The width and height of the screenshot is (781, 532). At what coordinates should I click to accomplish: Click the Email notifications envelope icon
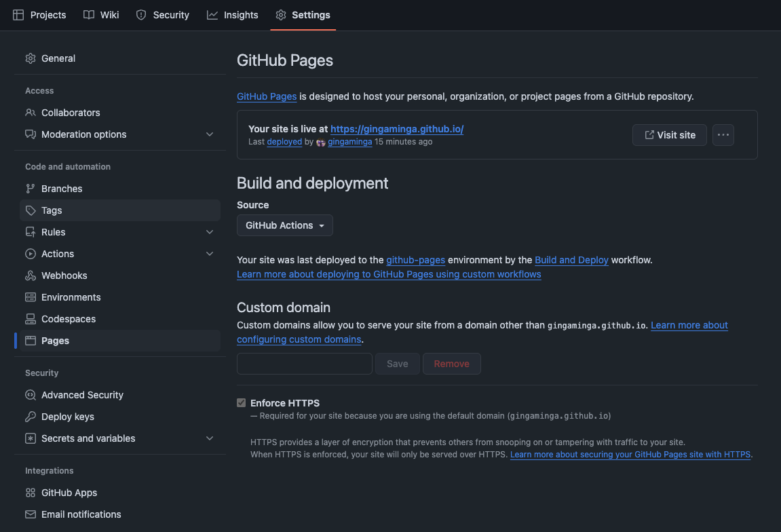(31, 514)
